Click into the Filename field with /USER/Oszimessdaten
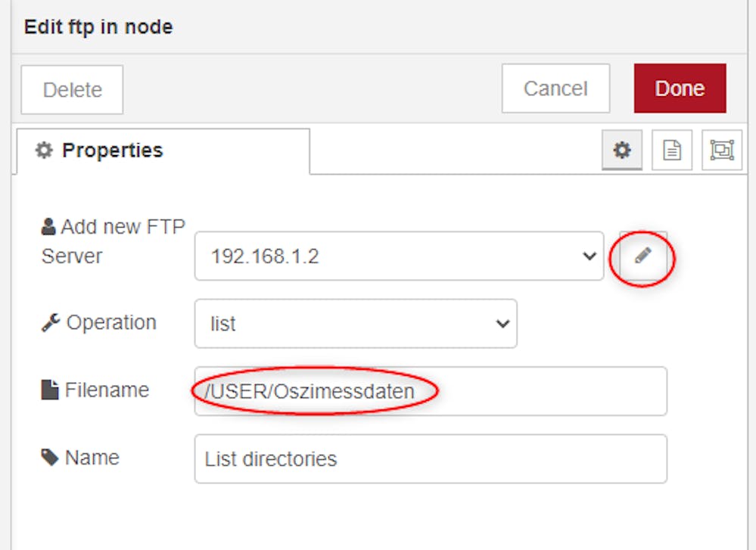The width and height of the screenshot is (756, 550). tap(431, 391)
